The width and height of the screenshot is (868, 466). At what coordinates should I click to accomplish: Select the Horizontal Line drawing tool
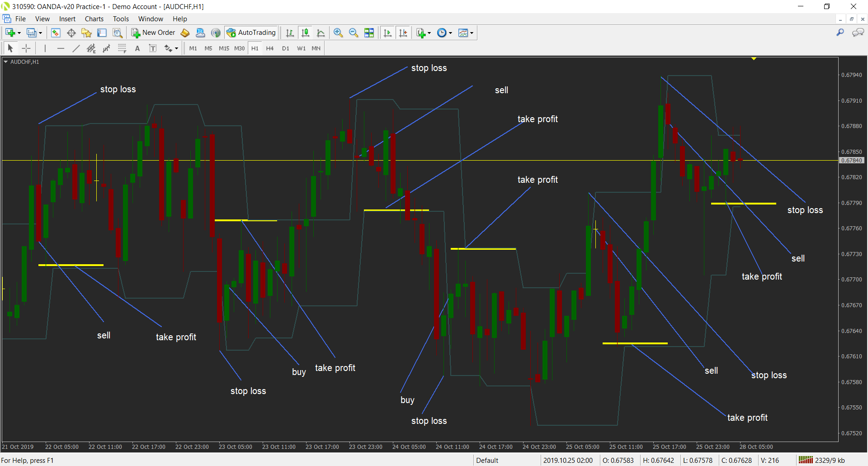[x=61, y=48]
